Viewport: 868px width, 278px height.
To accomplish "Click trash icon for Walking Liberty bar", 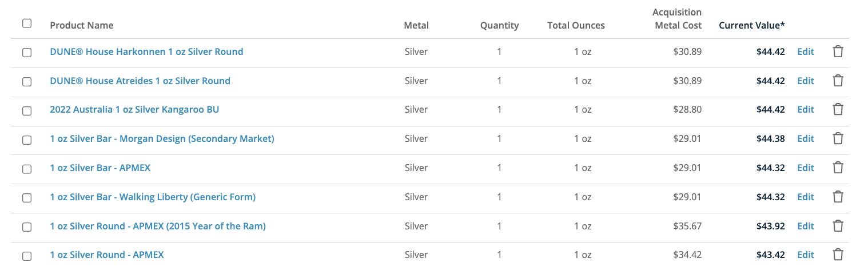I will click(x=838, y=197).
